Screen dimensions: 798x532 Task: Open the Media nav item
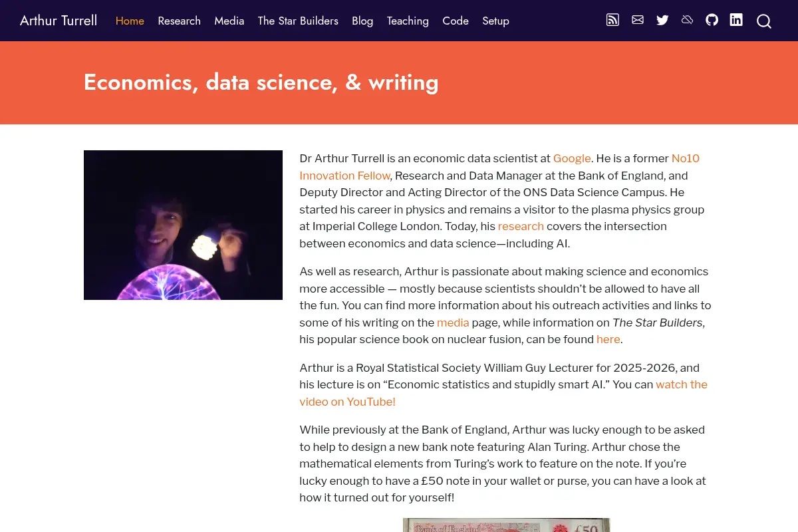[229, 21]
